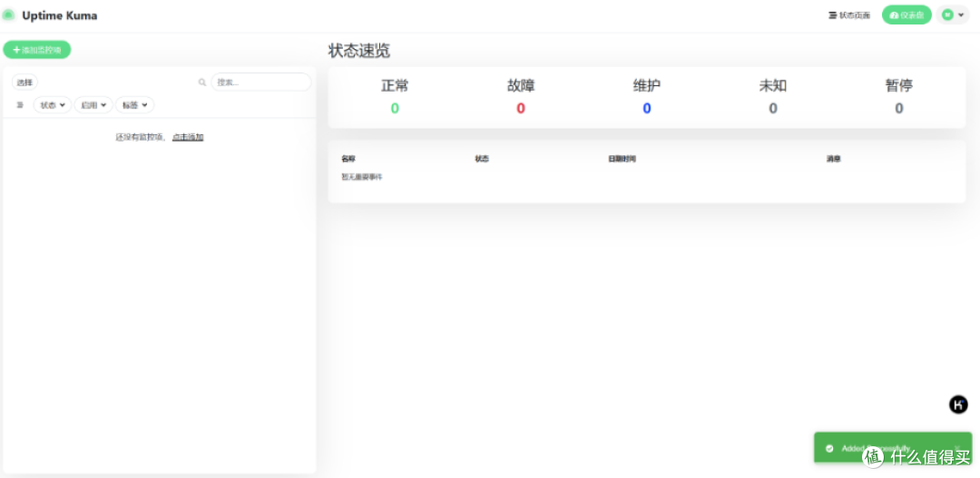Click the 暂无重要事件 empty events message

361,177
